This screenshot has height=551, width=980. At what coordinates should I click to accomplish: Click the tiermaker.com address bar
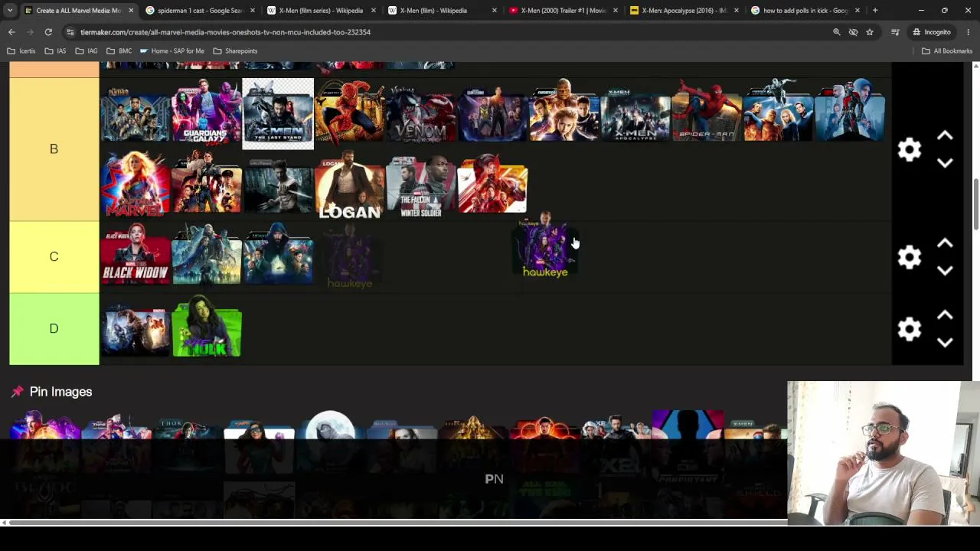(x=444, y=32)
